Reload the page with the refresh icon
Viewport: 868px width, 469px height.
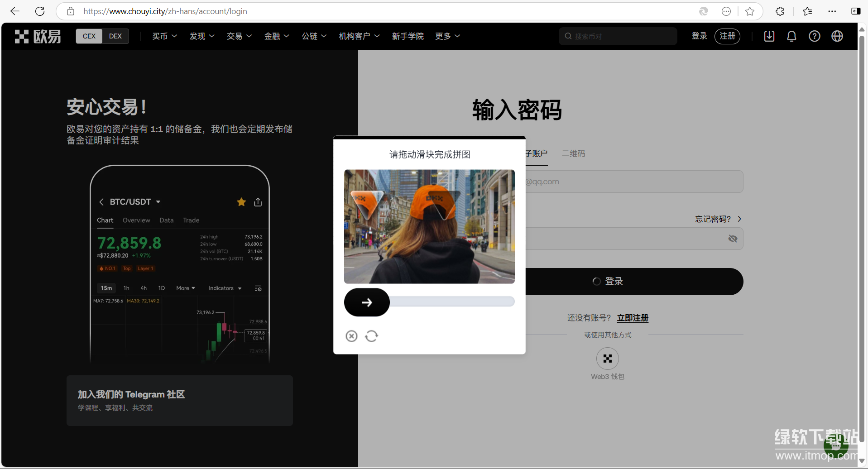pyautogui.click(x=40, y=11)
